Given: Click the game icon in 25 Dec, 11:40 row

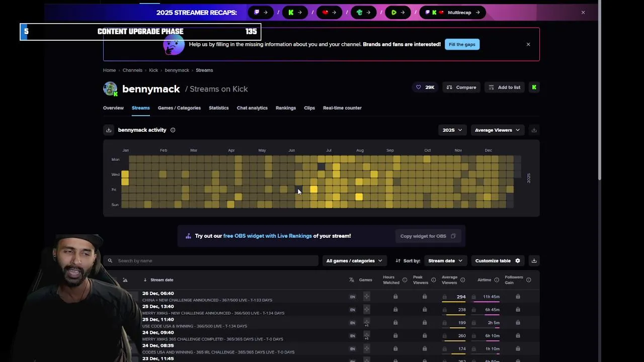Looking at the screenshot, I should 366,322.
